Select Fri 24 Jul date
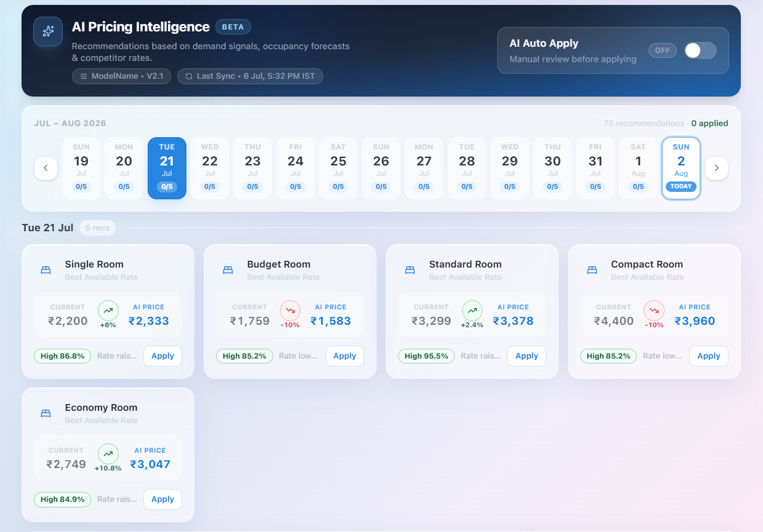 [295, 168]
